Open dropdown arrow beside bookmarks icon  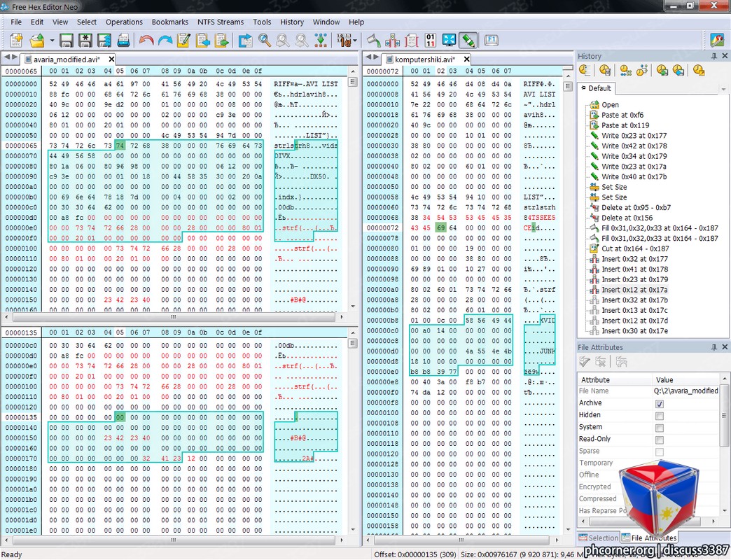coord(355,41)
